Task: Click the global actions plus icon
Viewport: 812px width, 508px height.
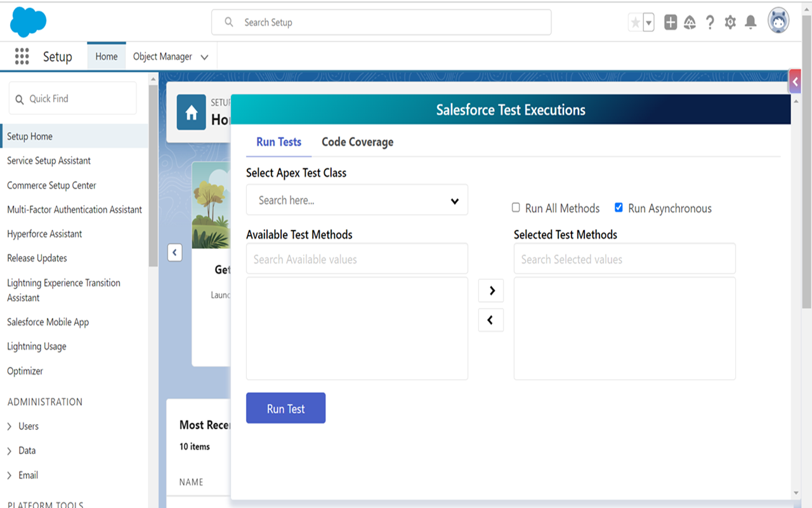Action: [671, 22]
